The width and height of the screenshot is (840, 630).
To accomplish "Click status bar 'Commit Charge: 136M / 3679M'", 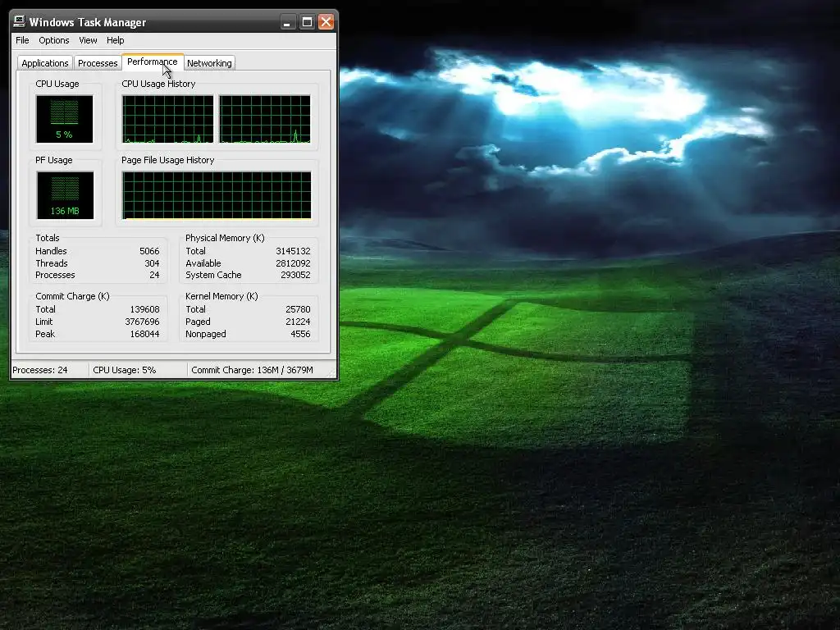I will [253, 370].
